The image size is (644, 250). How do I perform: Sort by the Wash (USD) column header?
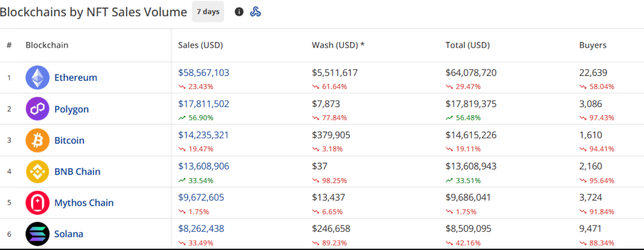click(338, 45)
